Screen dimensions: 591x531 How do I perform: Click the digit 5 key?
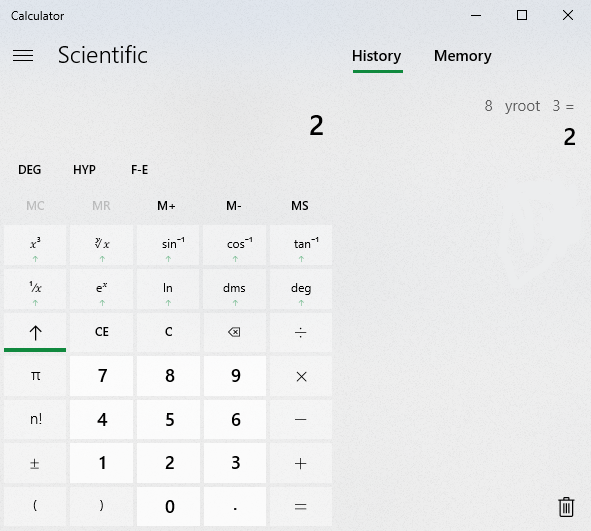[168, 419]
